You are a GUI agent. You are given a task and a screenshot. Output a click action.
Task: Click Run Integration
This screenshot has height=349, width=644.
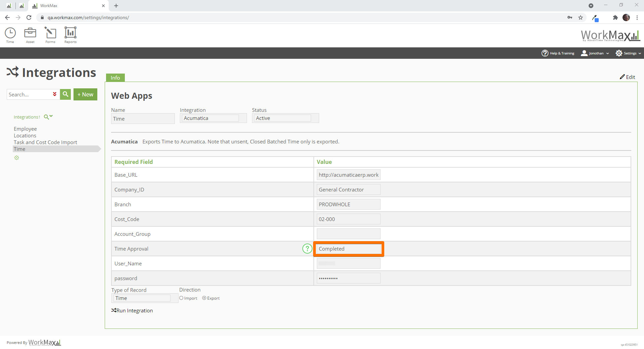pos(132,310)
